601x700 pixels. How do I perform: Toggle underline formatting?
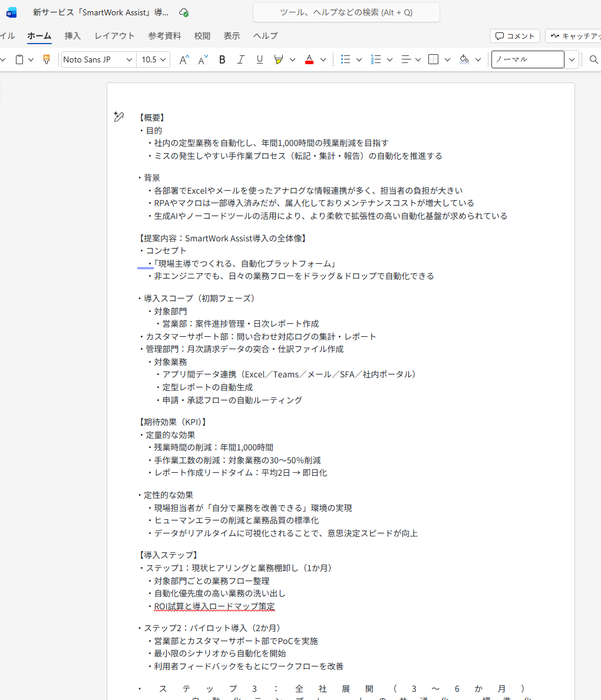[259, 59]
